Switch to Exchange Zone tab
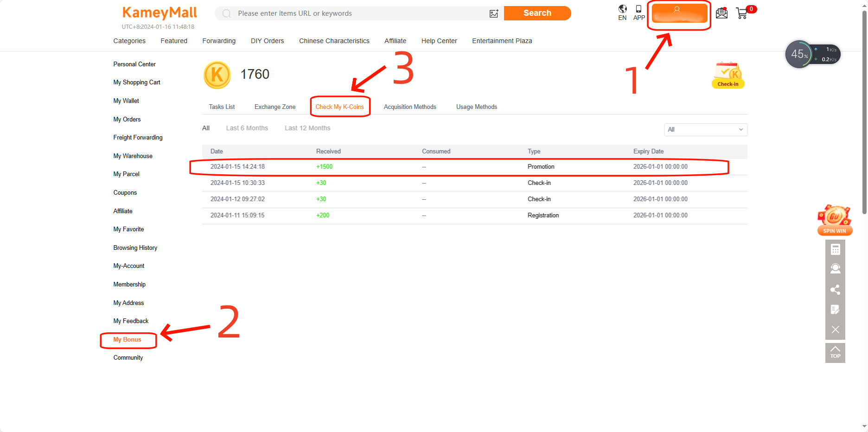 (x=275, y=107)
